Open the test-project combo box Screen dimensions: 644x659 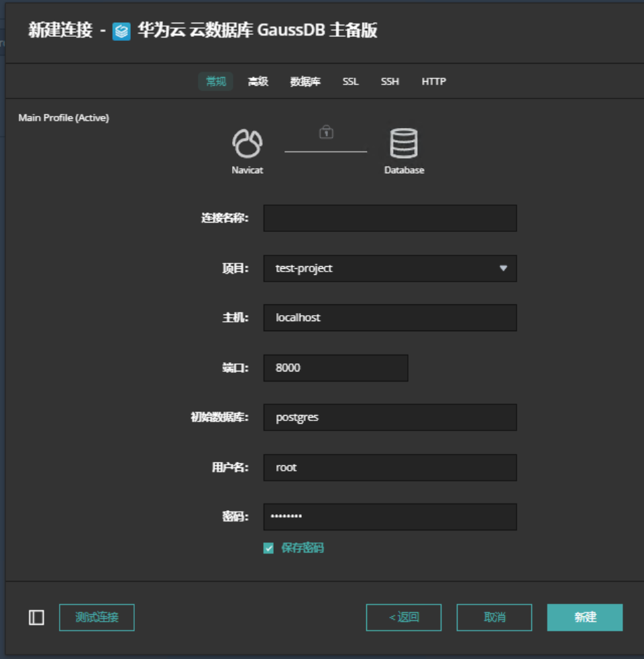382,268
